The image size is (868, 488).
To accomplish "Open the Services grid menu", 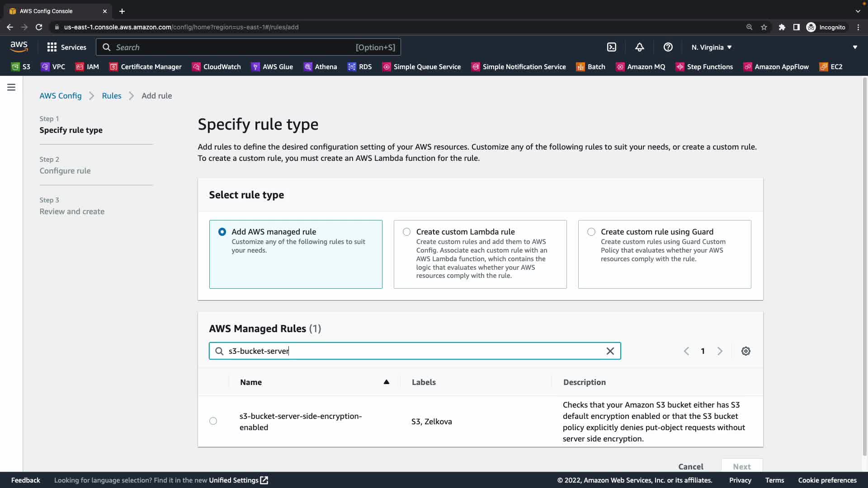I will [66, 47].
